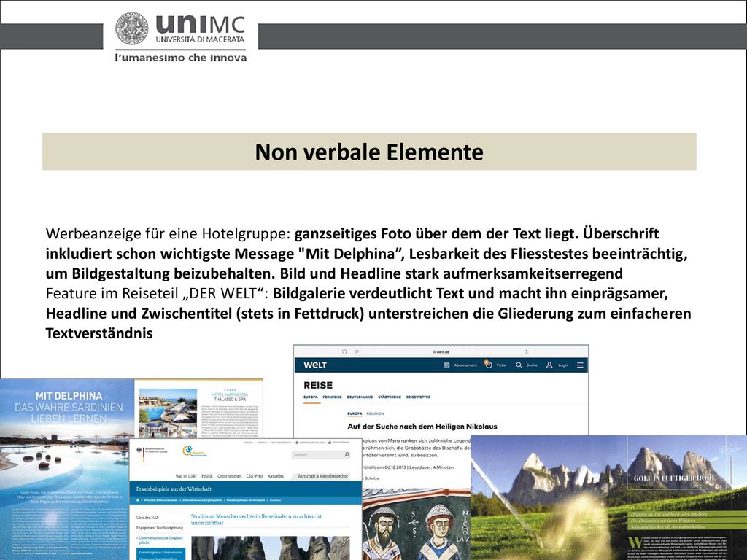Click the reader view icon in the browser bar
The image size is (747, 560).
tap(356, 352)
